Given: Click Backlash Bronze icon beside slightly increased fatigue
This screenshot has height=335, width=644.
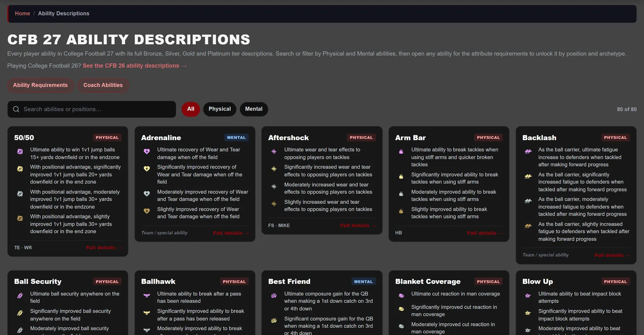Looking at the screenshot, I should coord(528,226).
